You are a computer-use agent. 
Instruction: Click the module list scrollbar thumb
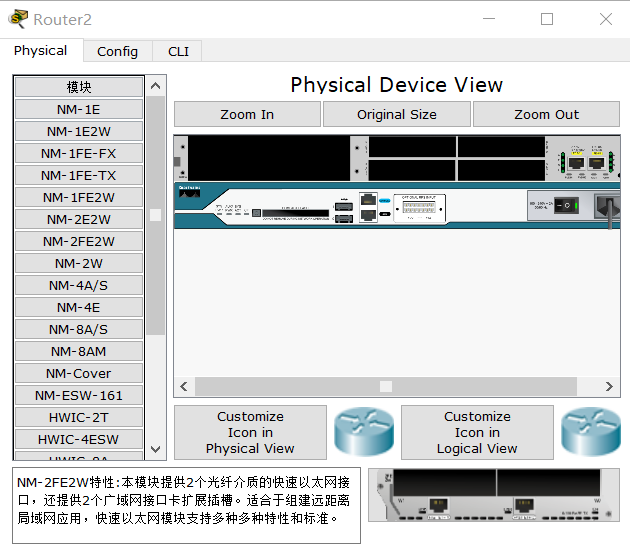click(x=155, y=215)
